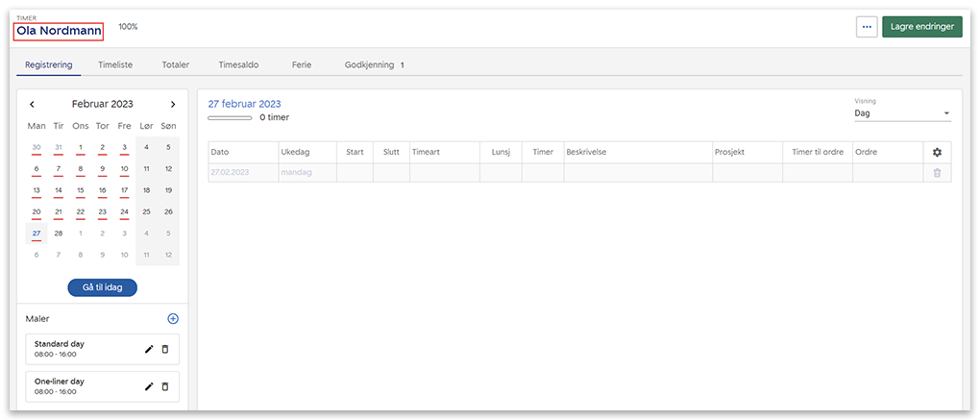The image size is (980, 420).
Task: Open the three-dot more options menu
Action: point(867,27)
